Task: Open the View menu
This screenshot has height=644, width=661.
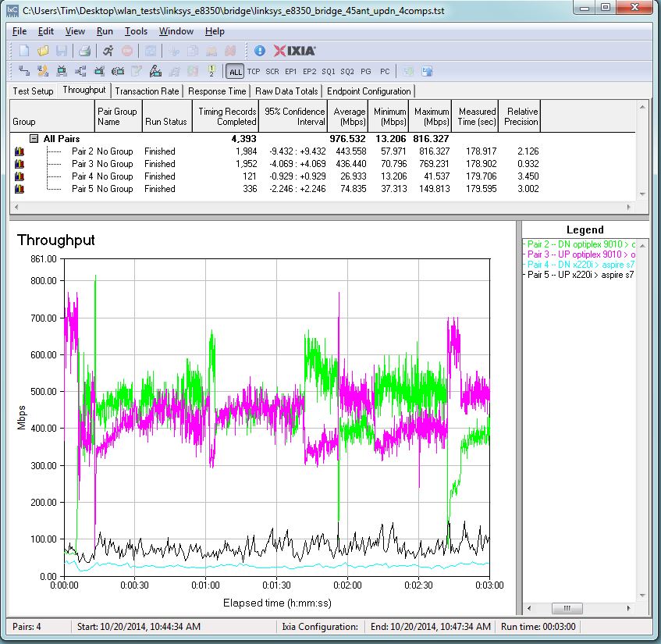Action: pyautogui.click(x=75, y=31)
